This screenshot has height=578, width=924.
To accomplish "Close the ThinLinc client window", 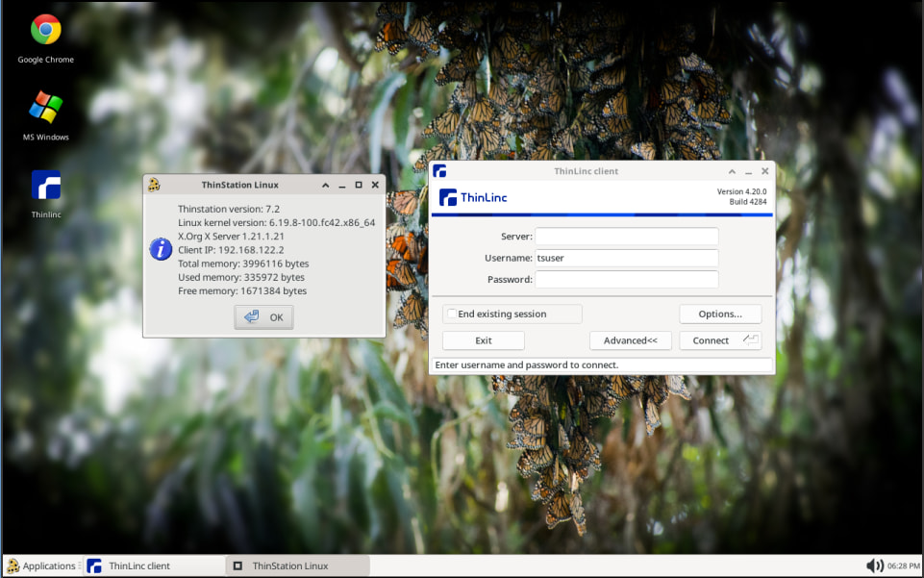I will pos(765,171).
